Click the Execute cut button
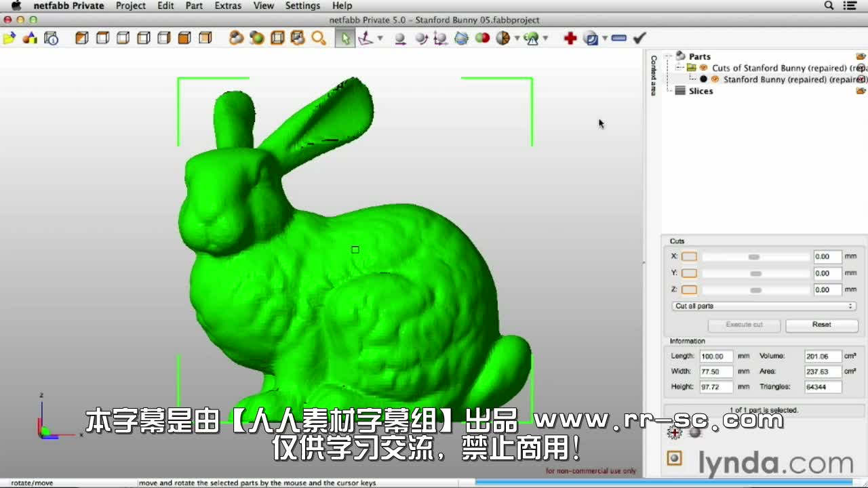 click(x=745, y=325)
